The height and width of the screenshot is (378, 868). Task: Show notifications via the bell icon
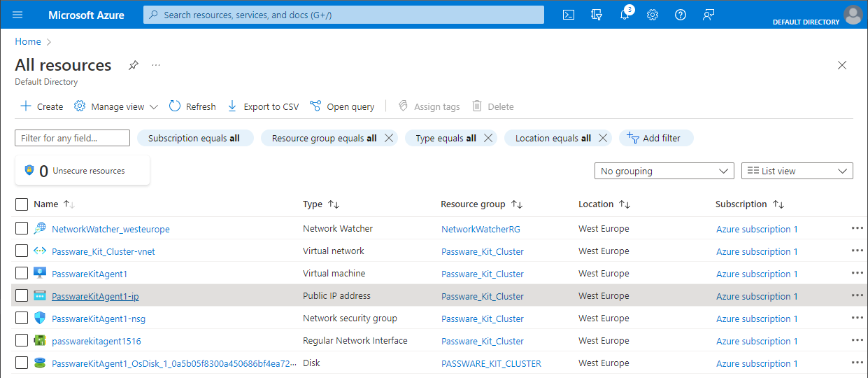point(625,15)
